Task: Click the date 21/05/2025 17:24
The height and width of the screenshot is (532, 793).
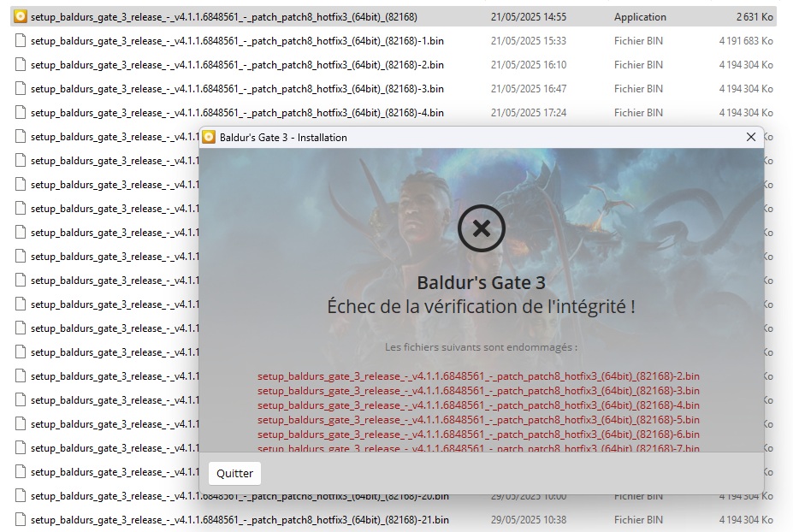Action: click(529, 113)
